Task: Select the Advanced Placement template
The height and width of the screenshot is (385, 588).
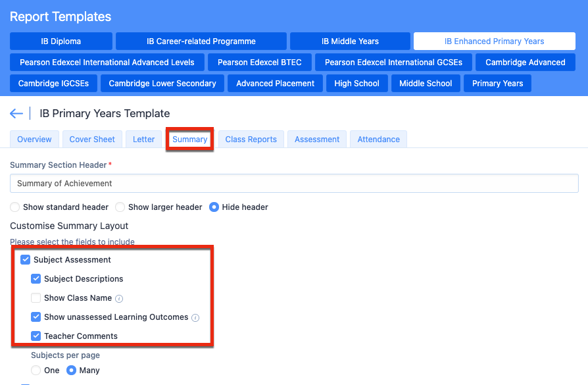Action: [x=276, y=84]
